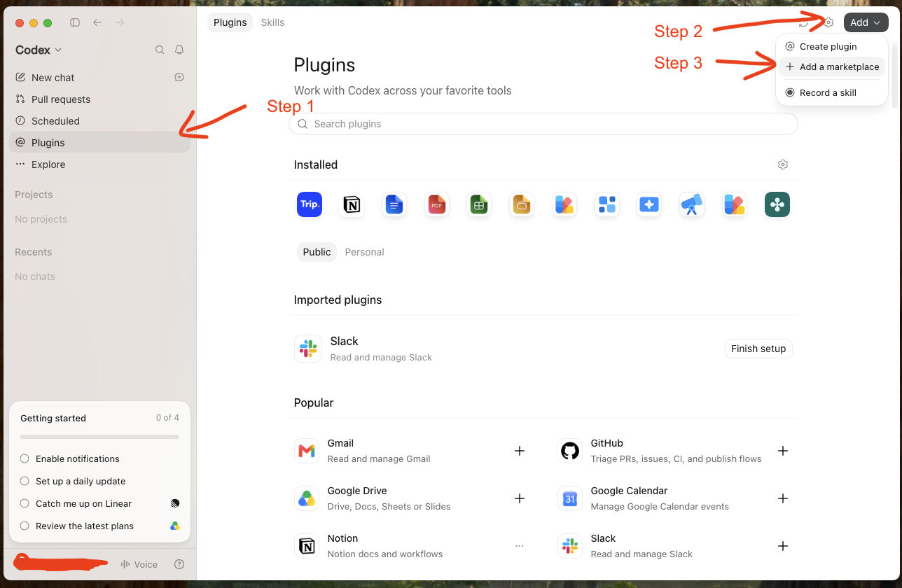Focus the Search plugins field
This screenshot has height=588, width=902.
[x=543, y=124]
